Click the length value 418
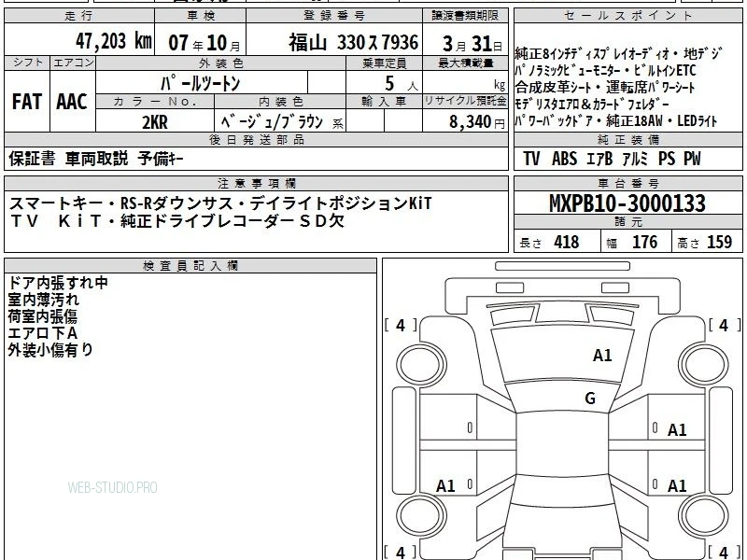This screenshot has width=747, height=560. click(567, 242)
